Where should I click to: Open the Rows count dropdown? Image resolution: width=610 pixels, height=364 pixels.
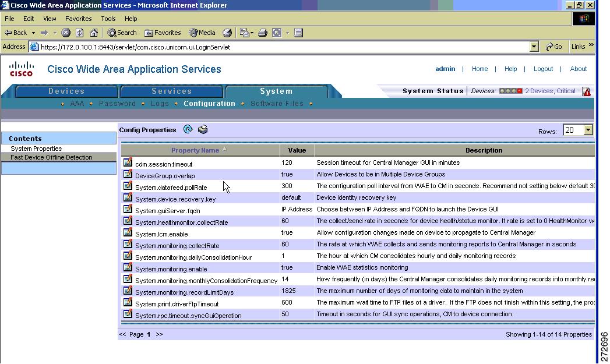pos(588,130)
